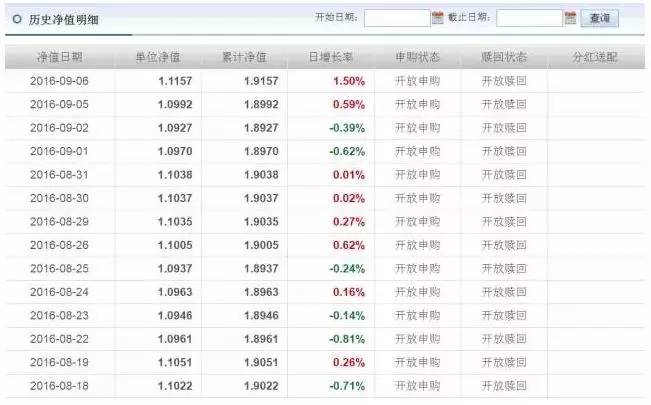
Task: Select date cell 2016-08-25
Action: click(x=59, y=269)
